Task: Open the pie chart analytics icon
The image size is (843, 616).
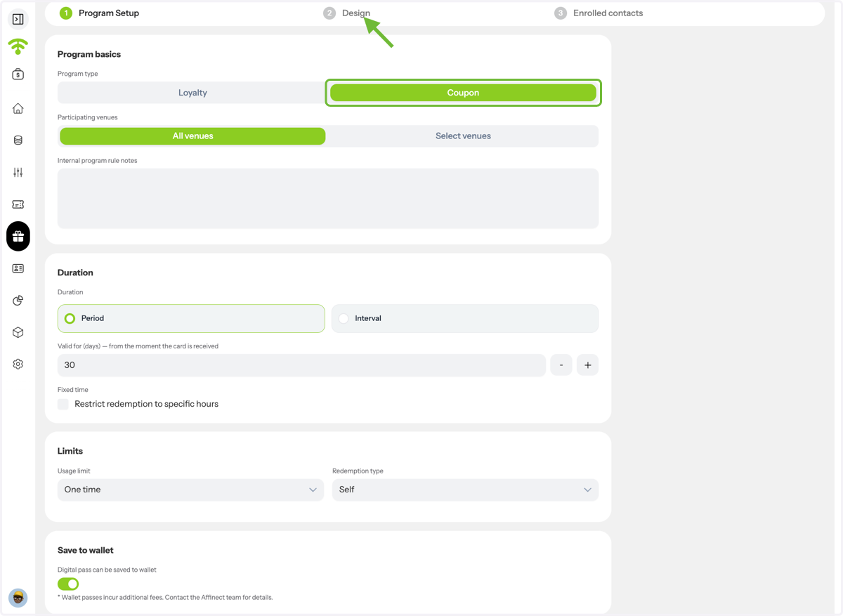Action: (18, 301)
